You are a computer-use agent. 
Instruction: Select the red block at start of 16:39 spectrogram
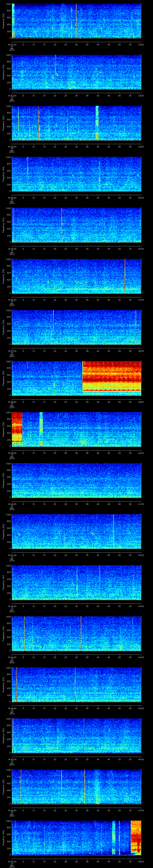pos(17,427)
